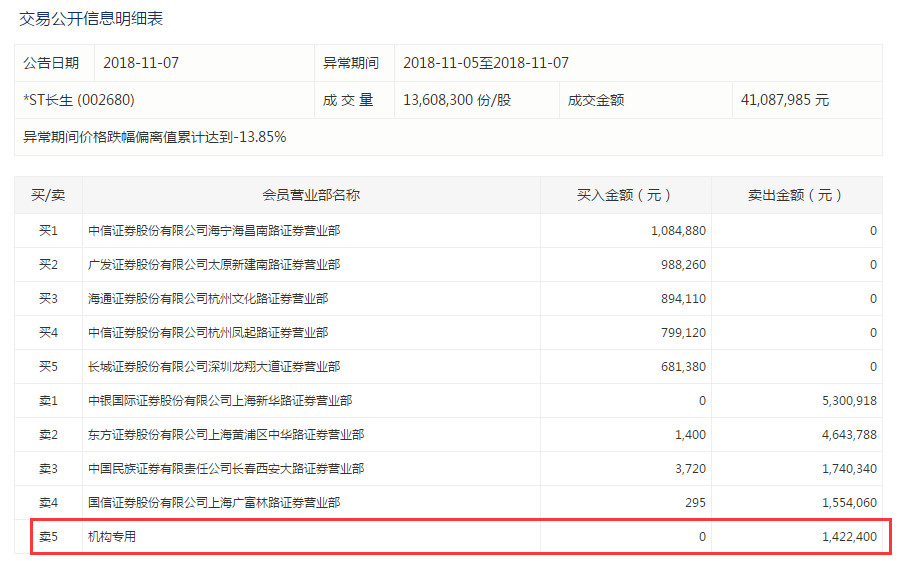This screenshot has width=902, height=561.
Task: Click the 买入金额（元） column header
Action: click(x=625, y=195)
